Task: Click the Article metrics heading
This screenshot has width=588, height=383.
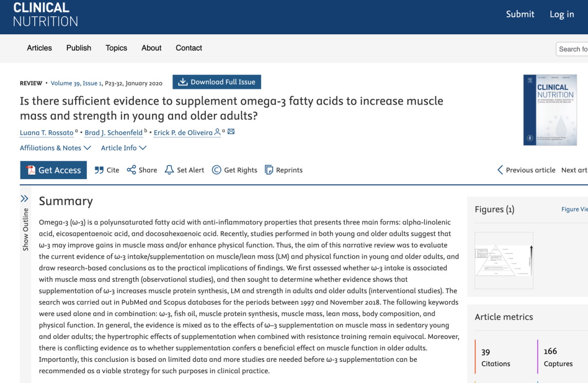Action: [504, 317]
